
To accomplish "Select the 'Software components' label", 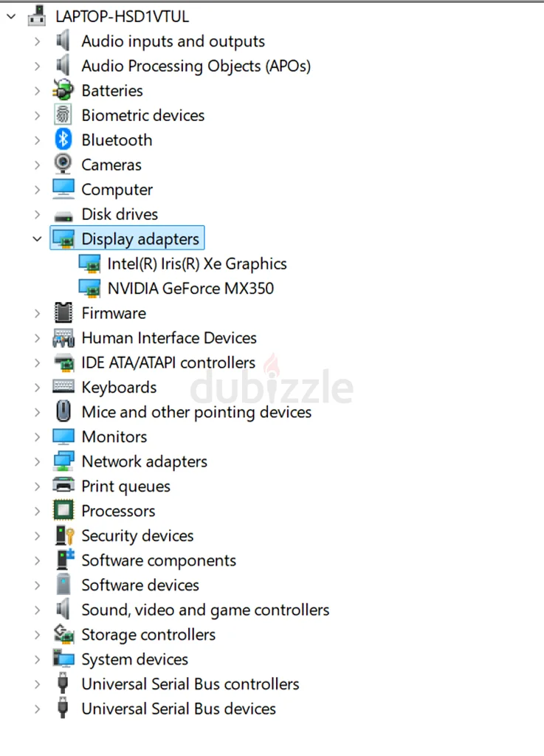I will pyautogui.click(x=159, y=560).
